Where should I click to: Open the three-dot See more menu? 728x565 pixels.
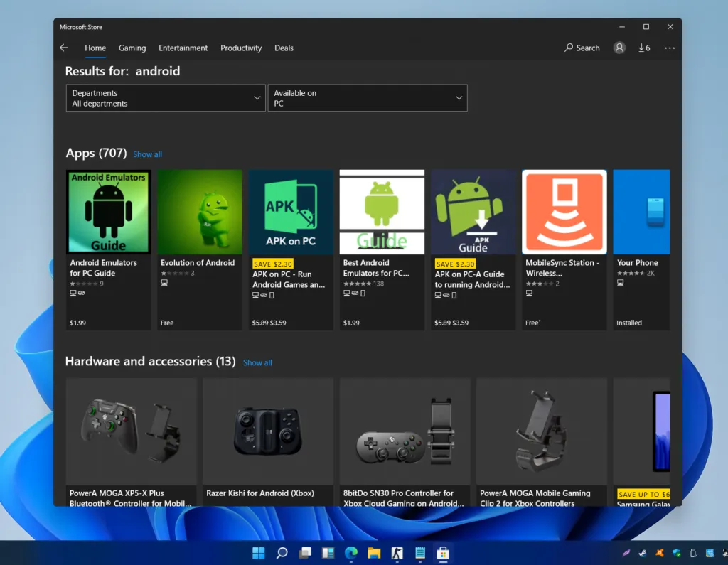tap(670, 48)
